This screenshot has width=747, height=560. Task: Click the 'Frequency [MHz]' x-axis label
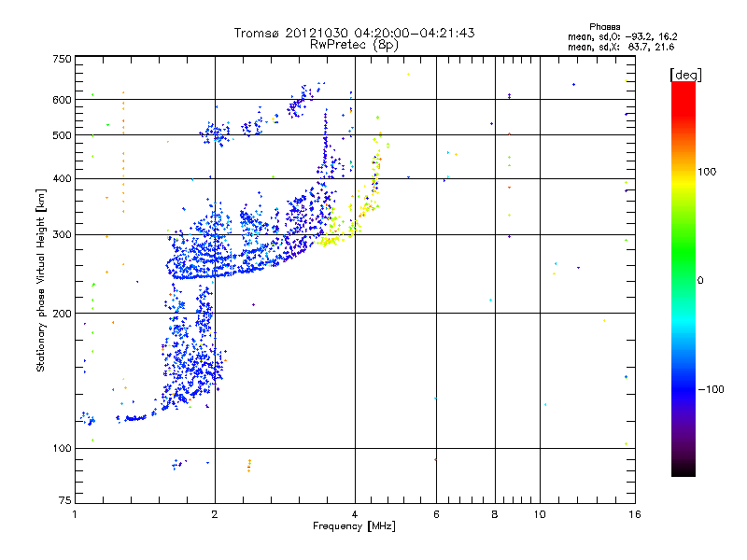point(354,526)
